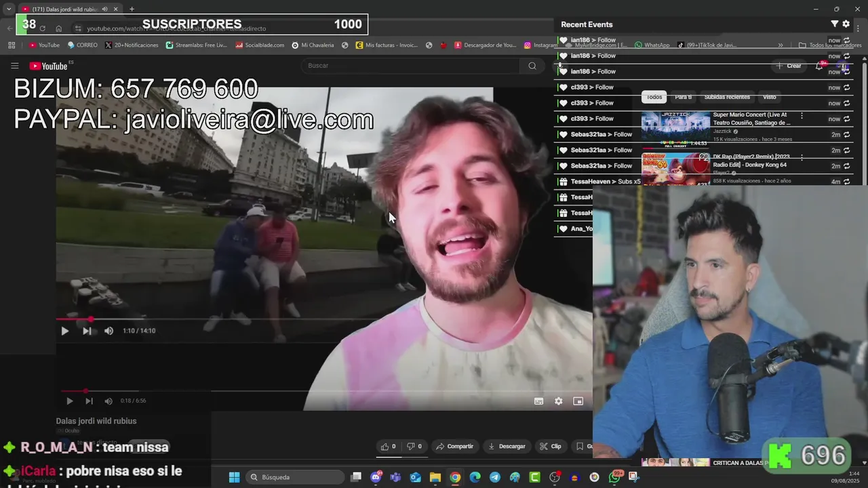The image size is (868, 488).
Task: Open the YouTube bookmark
Action: coord(44,45)
